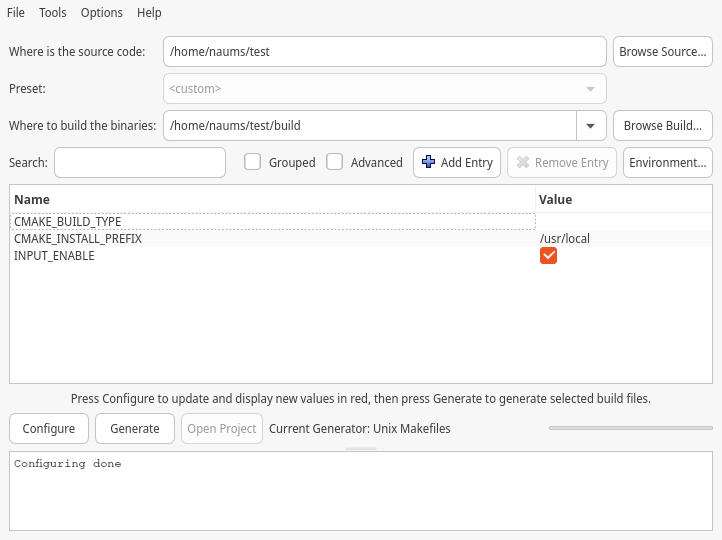Viewport: 722px width, 540px height.
Task: Click Browse Build button
Action: click(662, 126)
